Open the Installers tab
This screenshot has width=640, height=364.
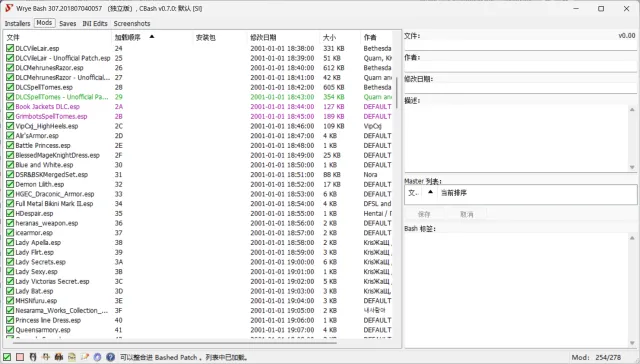pyautogui.click(x=18, y=24)
